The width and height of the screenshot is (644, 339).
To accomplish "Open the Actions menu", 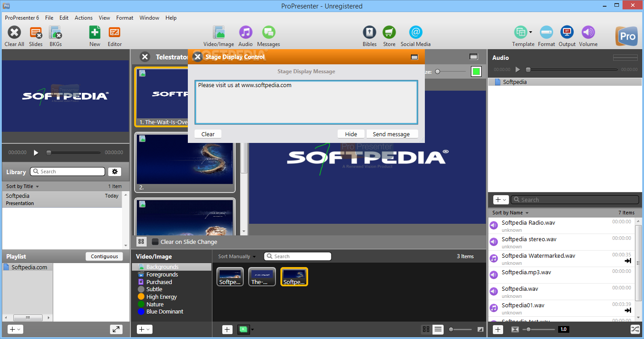I will (84, 18).
